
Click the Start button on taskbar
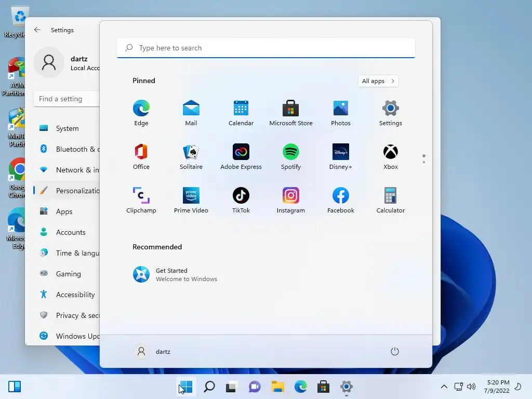(x=186, y=387)
